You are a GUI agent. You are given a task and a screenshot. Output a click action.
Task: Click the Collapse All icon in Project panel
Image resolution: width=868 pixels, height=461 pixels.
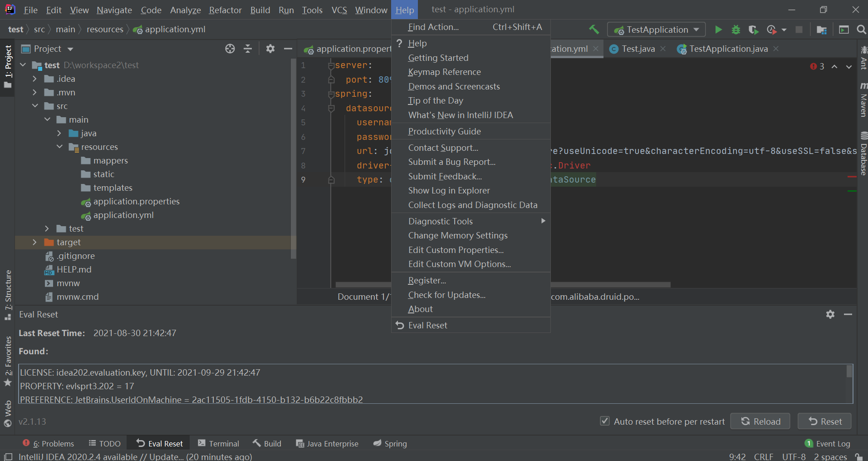click(248, 49)
